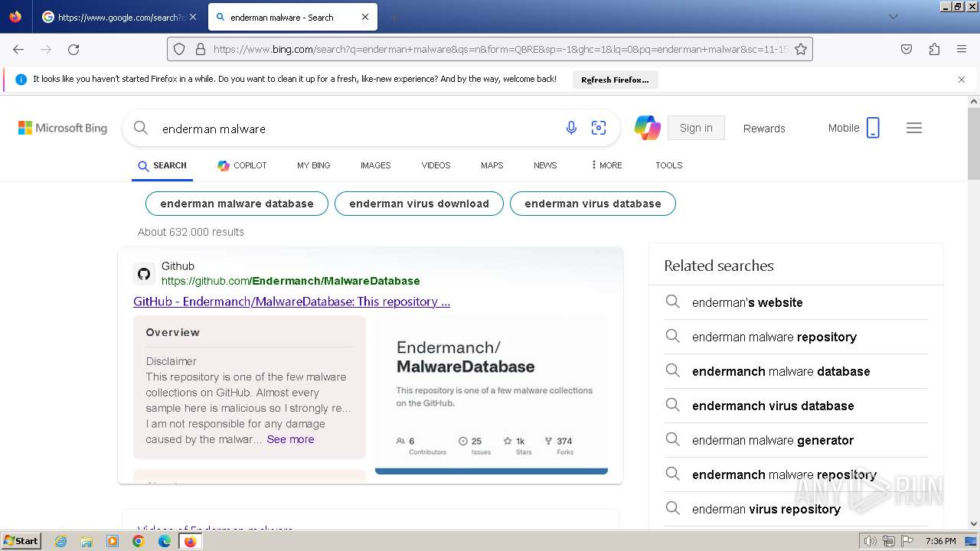This screenshot has height=551, width=980.
Task: Click the taskbar clock showing 7:36 PM
Action: tap(940, 541)
